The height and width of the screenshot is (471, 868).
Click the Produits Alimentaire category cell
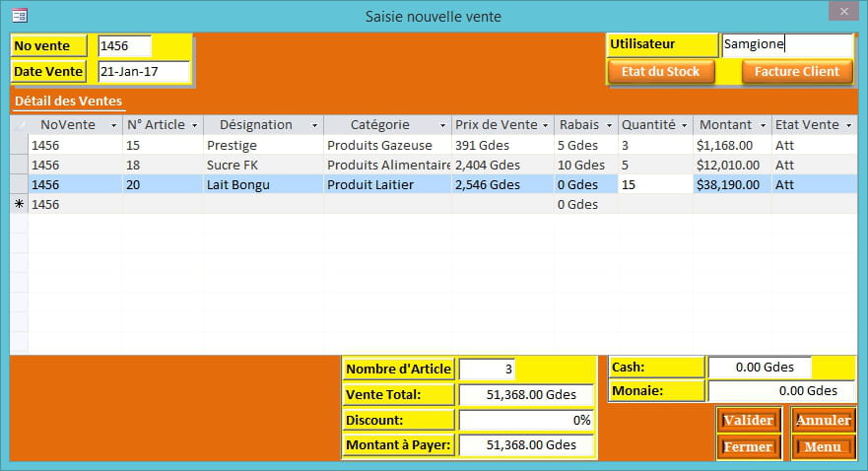click(387, 165)
